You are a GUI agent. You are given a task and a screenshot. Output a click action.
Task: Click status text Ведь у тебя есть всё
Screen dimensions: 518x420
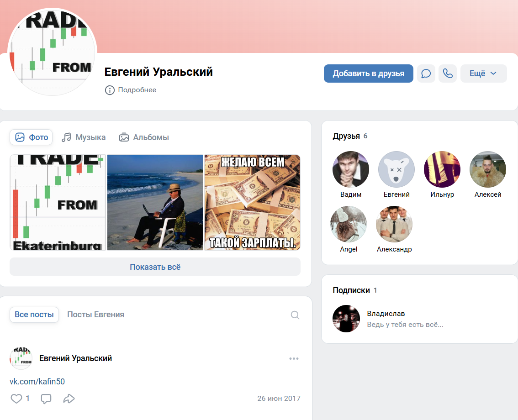click(405, 325)
